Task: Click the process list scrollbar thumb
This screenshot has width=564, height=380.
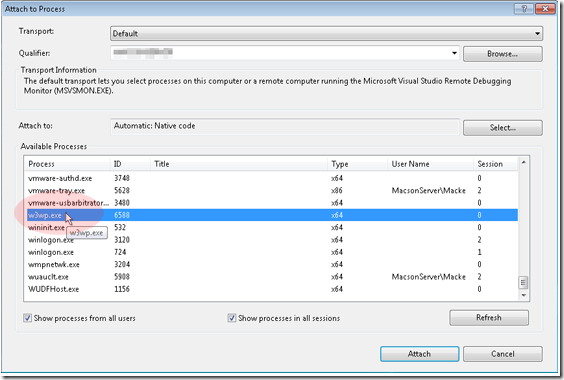Action: pos(523,282)
